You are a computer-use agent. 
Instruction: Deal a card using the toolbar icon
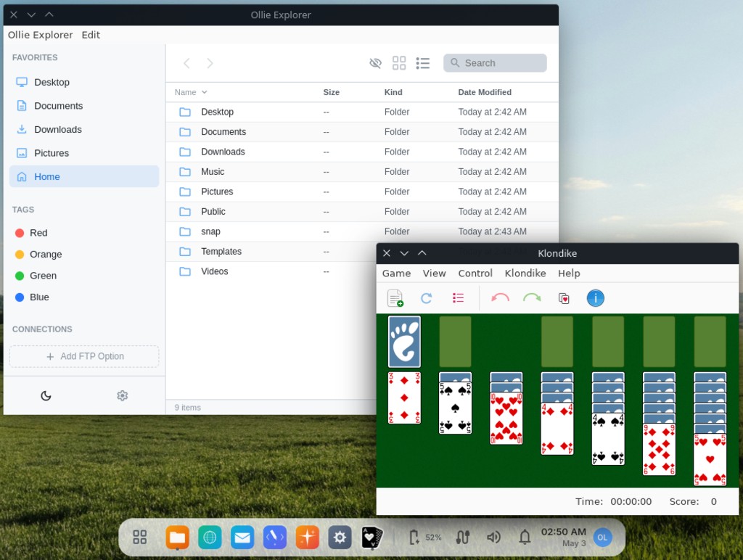point(564,298)
